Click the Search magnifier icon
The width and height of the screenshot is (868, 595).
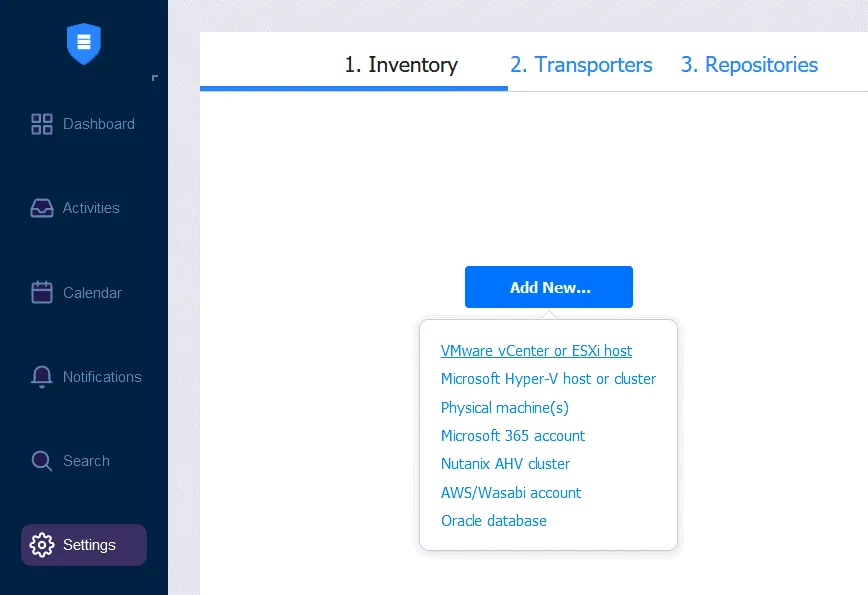coord(42,461)
